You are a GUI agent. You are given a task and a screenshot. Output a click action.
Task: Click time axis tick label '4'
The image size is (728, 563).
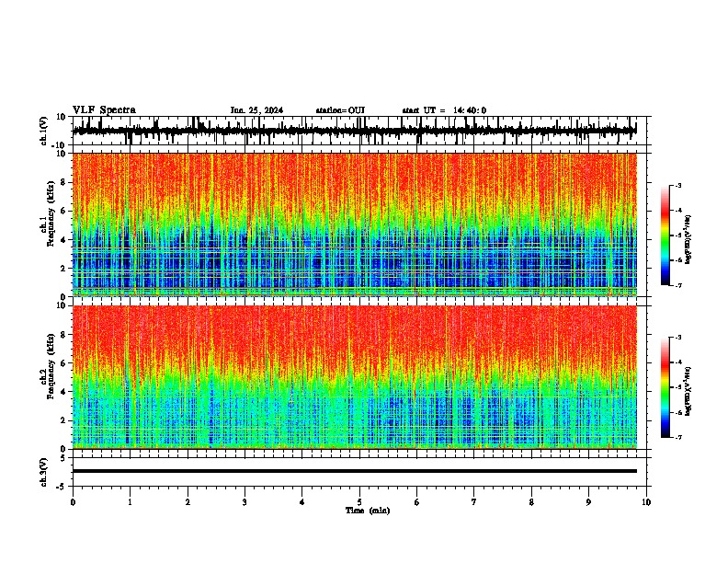302,502
